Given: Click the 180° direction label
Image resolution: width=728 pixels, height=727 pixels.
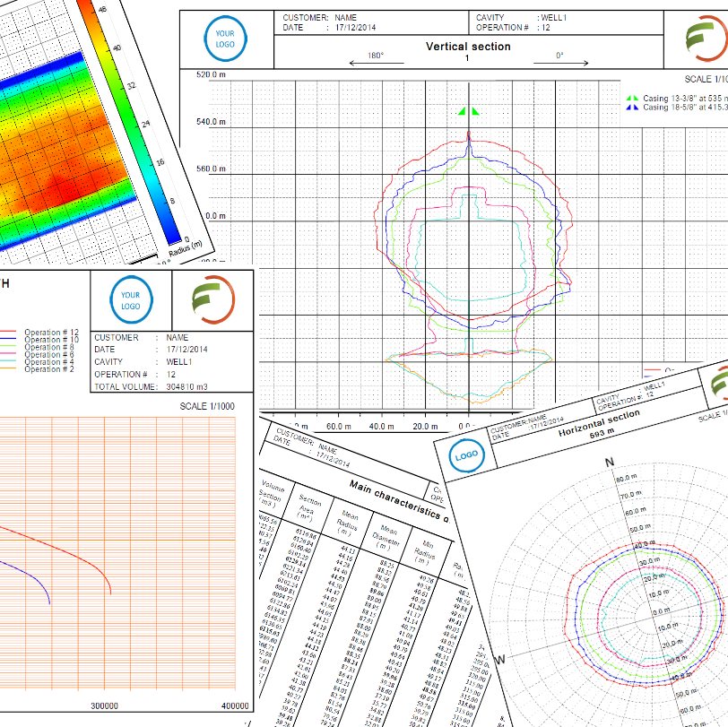Looking at the screenshot, I should tap(376, 56).
